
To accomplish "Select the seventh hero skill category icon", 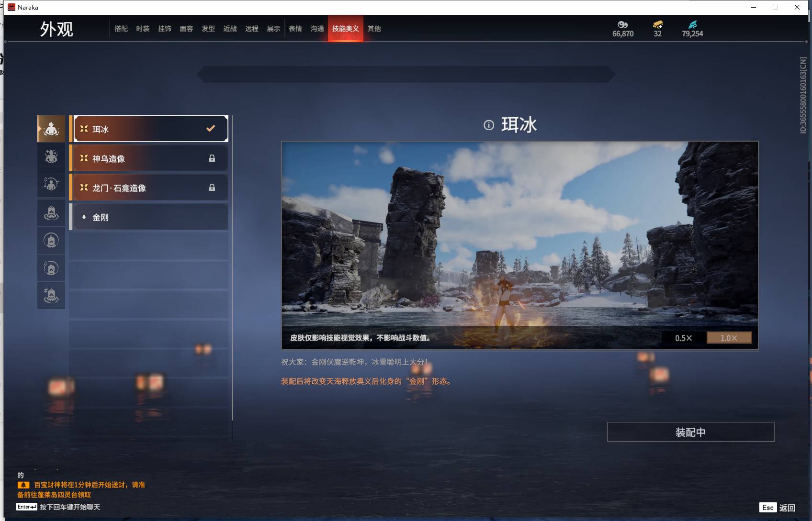I will (51, 295).
